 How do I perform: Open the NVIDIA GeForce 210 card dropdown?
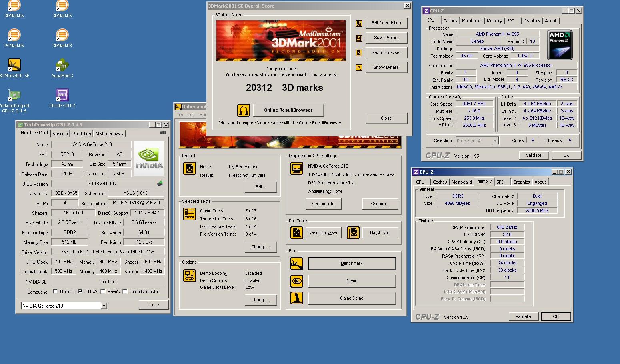click(x=104, y=306)
